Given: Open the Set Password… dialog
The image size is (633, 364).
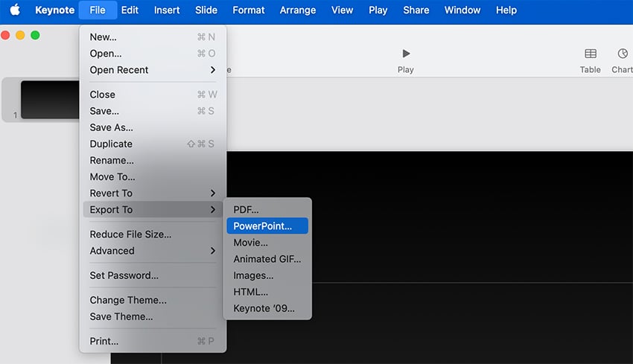Looking at the screenshot, I should pyautogui.click(x=124, y=275).
